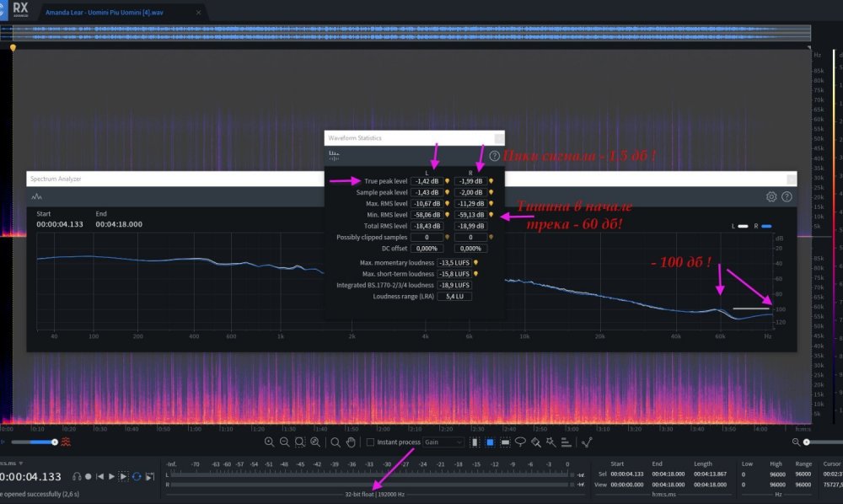Select the lasso selection tool

[520, 442]
